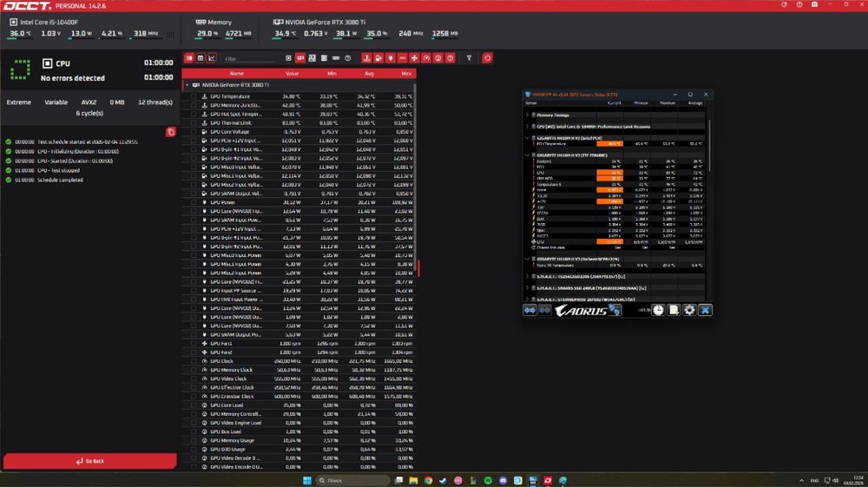Screen dimensions: 868x487
Task: Click the Value column header in OCCT table
Action: [x=292, y=74]
